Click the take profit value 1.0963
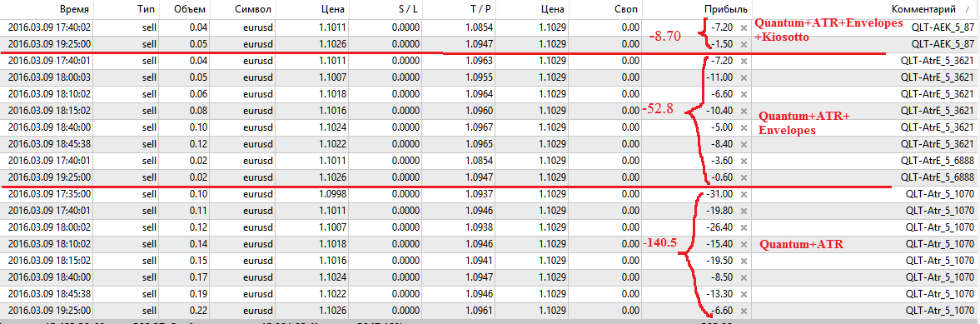This screenshot has width=980, height=324. click(x=480, y=61)
